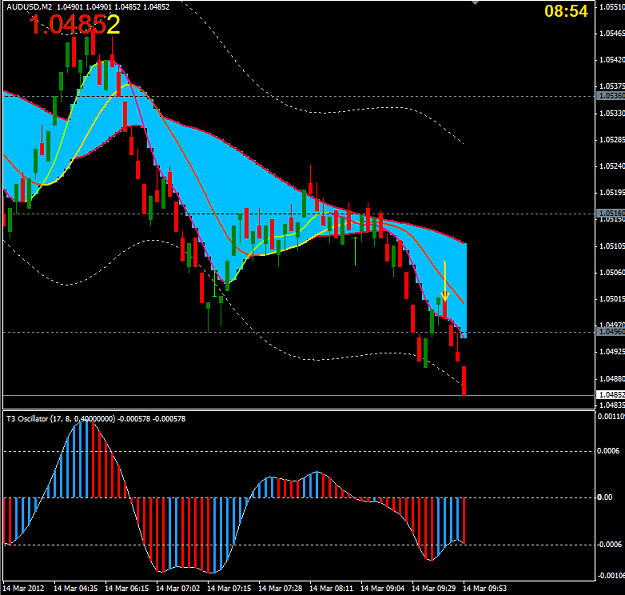This screenshot has width=625, height=595.
Task: Click the 14 Mar 08:11 time label
Action: pos(331,588)
